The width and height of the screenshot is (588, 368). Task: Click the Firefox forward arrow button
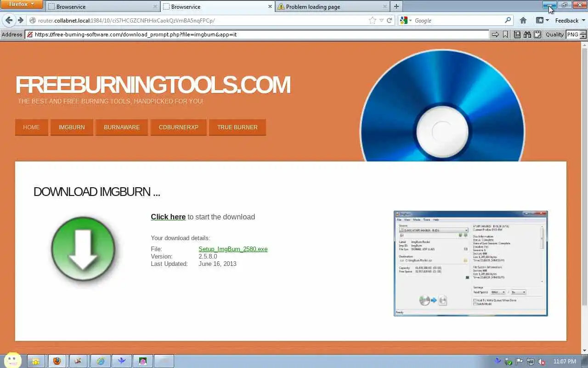point(20,20)
